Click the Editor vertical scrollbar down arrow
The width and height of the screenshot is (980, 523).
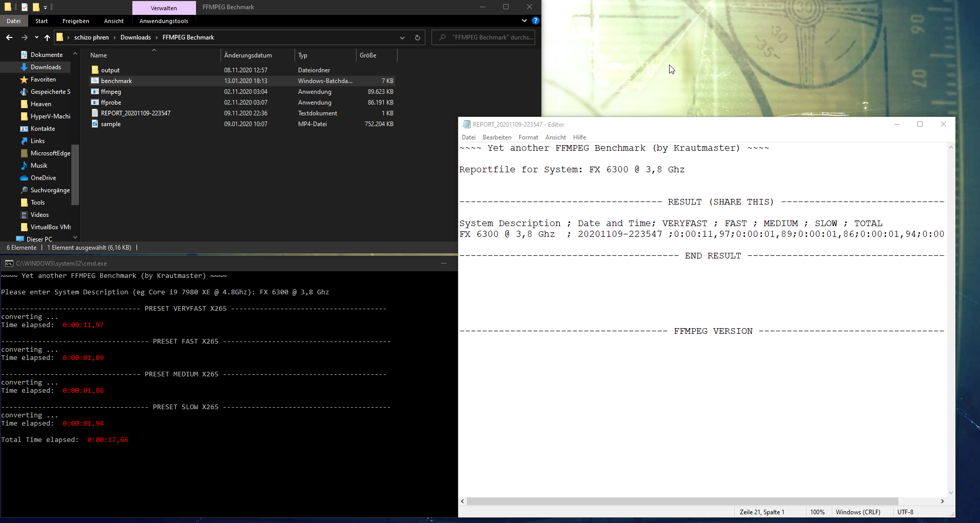951,493
